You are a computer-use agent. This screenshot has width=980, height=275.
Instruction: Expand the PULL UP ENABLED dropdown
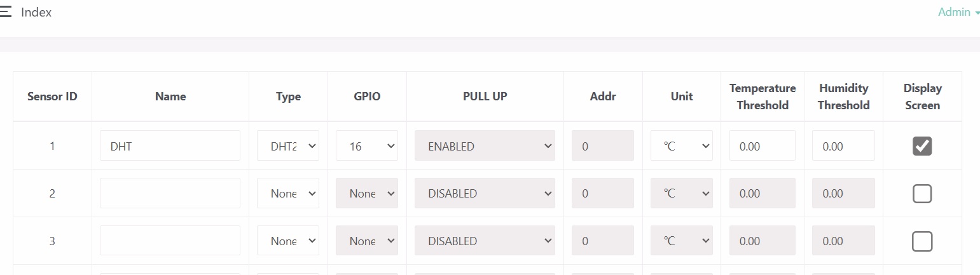coord(485,146)
